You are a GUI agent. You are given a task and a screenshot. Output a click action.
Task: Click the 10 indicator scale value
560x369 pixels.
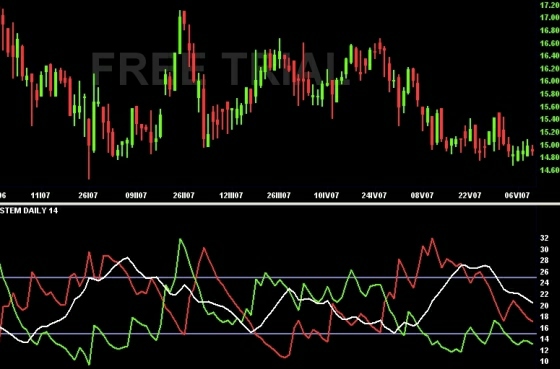click(x=544, y=361)
